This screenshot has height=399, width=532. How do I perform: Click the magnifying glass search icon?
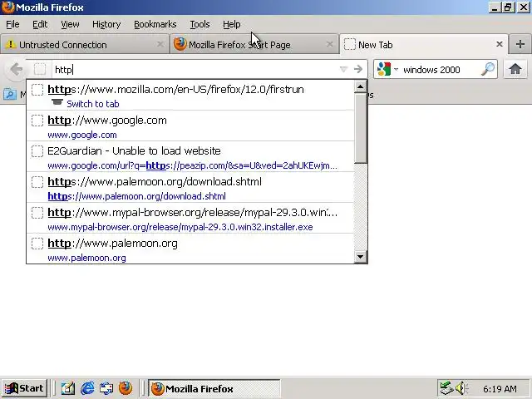point(488,69)
